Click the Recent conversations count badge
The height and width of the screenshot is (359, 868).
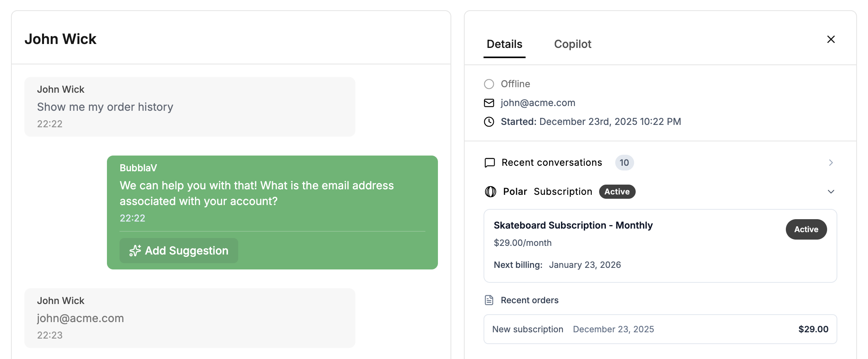pos(624,163)
